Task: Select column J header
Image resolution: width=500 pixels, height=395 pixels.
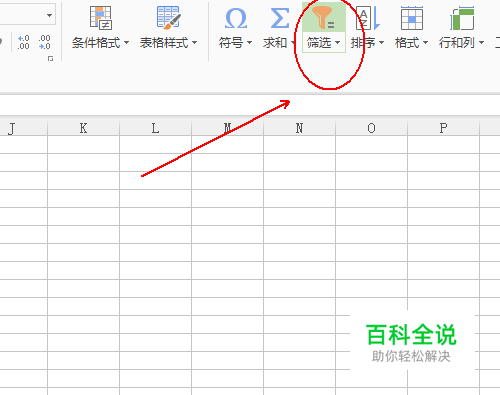Action: click(x=23, y=128)
